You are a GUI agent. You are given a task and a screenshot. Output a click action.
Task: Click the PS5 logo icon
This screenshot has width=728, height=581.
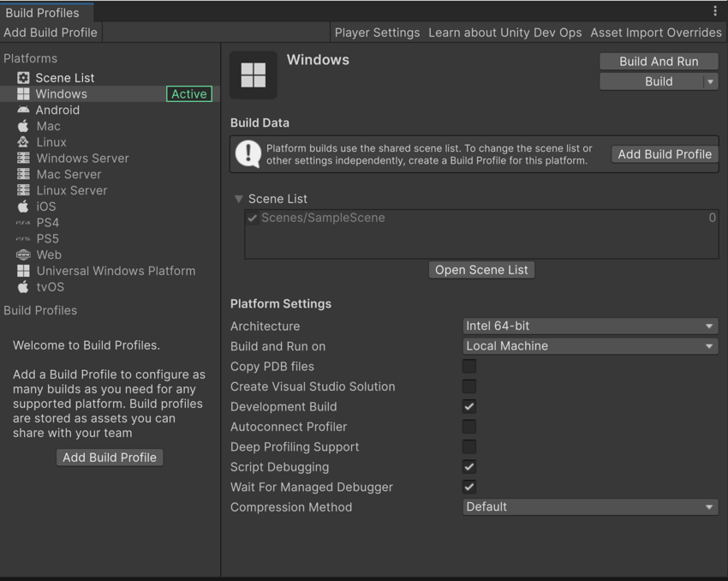[23, 239]
